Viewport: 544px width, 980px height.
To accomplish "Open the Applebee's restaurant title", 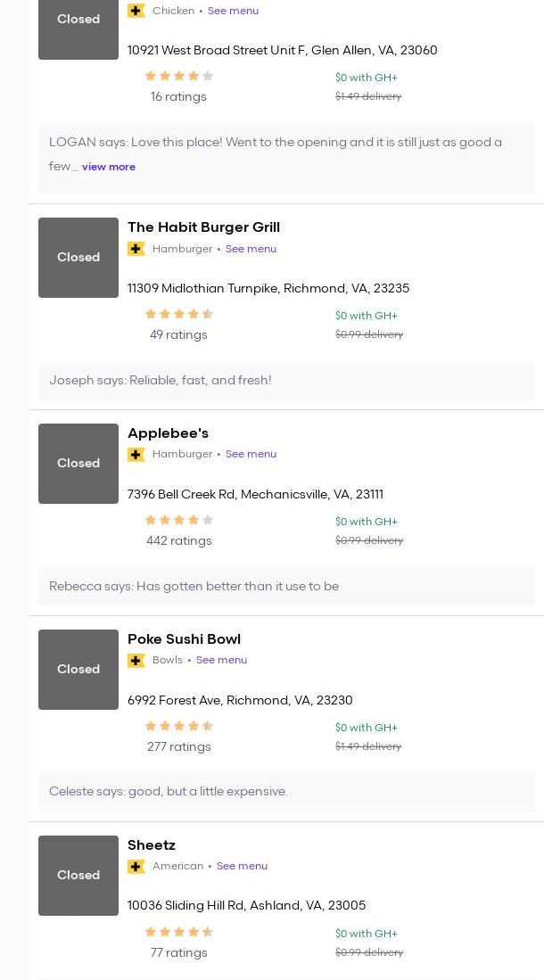I will [169, 433].
